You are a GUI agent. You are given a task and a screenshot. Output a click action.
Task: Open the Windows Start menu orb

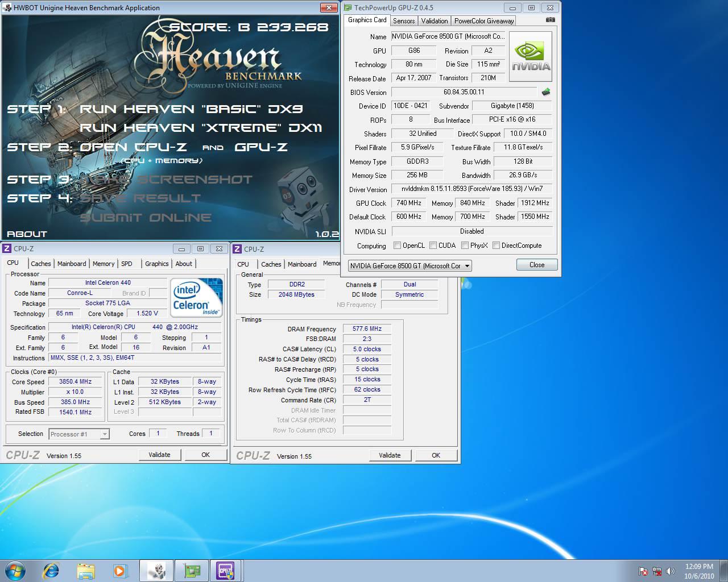[15, 570]
